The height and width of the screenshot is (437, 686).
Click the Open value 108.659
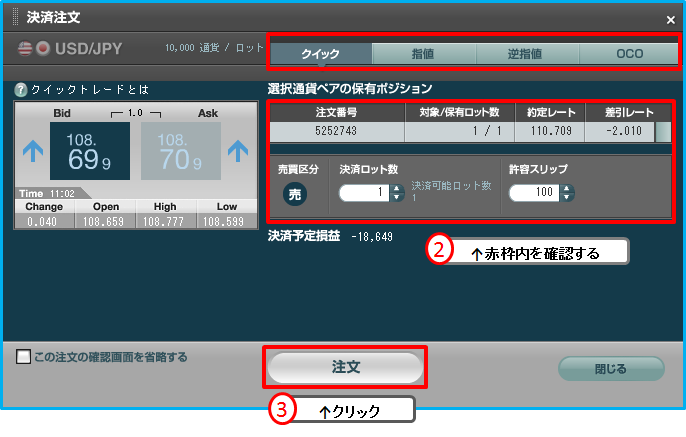click(104, 222)
